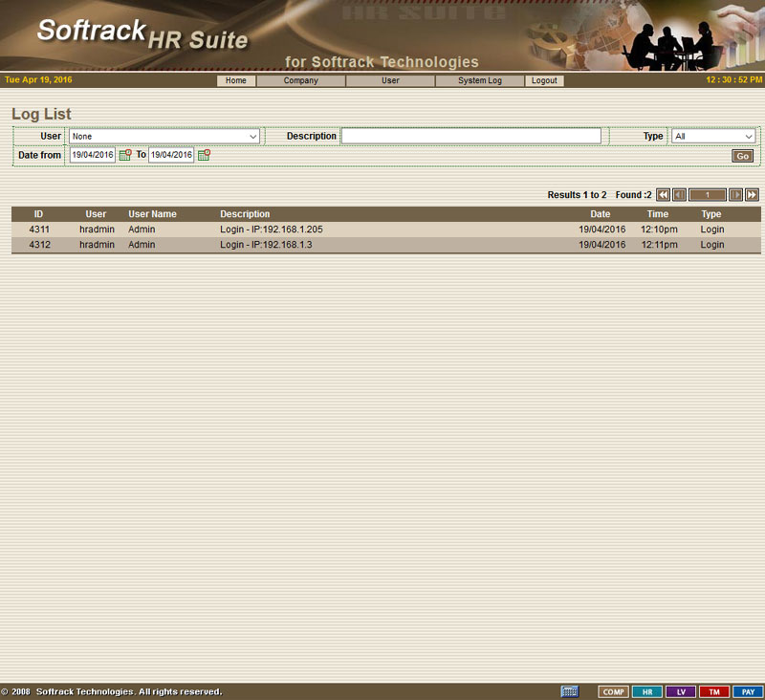Jump to first page of results
Image resolution: width=765 pixels, height=700 pixels.
click(663, 195)
